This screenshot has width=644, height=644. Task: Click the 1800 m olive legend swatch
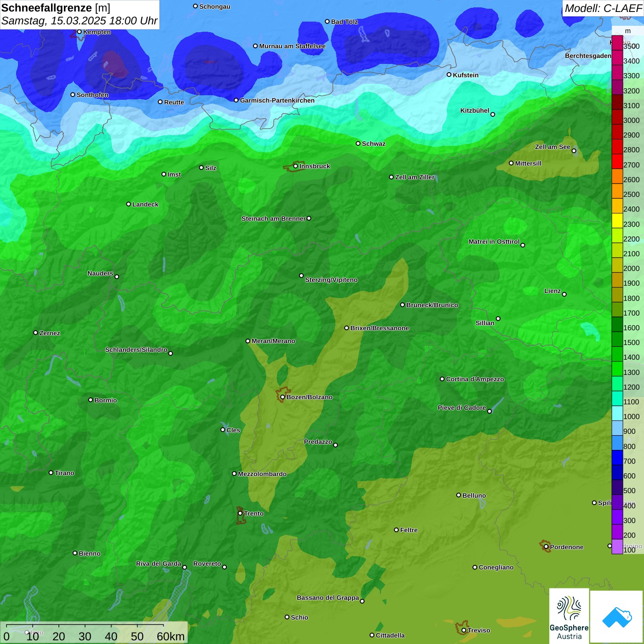[617, 295]
